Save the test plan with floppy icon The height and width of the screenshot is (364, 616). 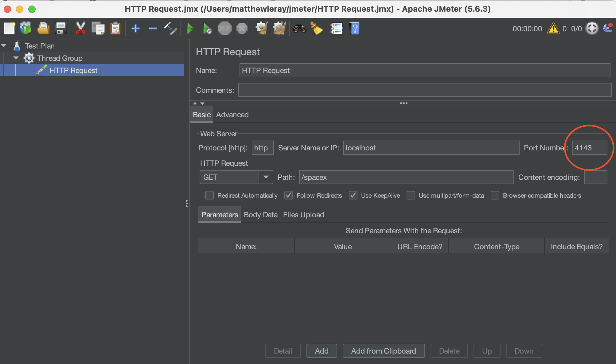pyautogui.click(x=61, y=29)
